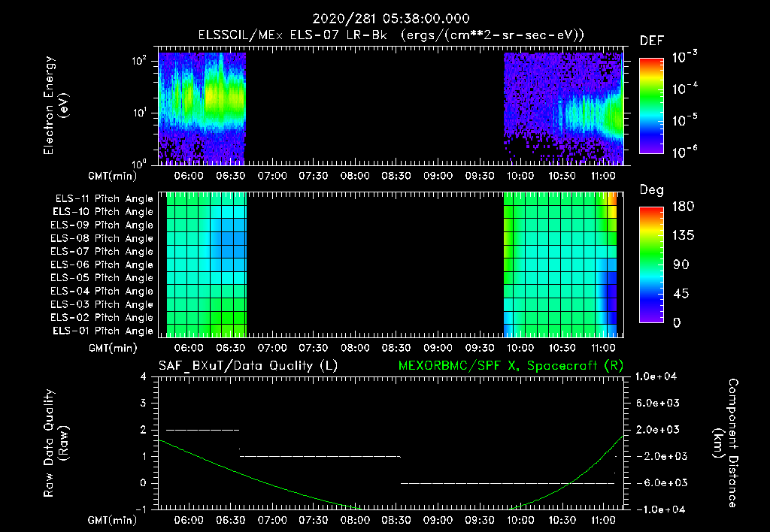Select the ELS-02 Pitch Angle row label
The image size is (770, 532).
point(102,318)
